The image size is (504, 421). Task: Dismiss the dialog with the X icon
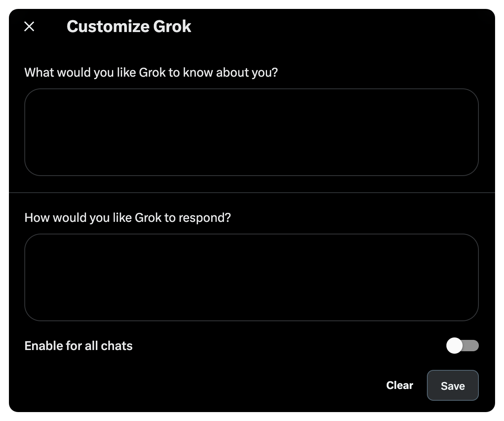29,26
